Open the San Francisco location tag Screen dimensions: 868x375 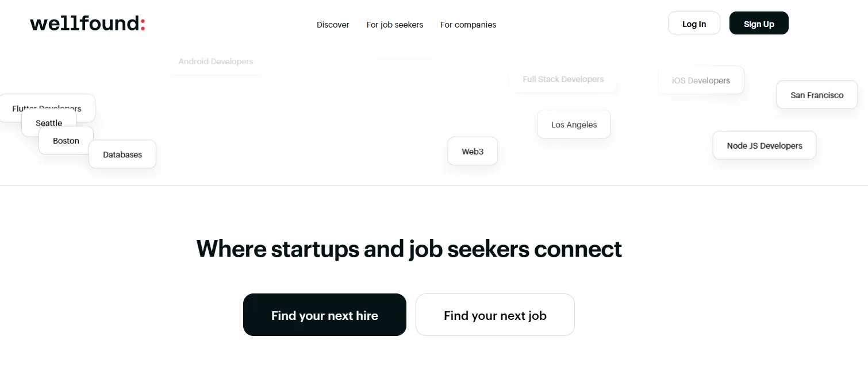click(x=817, y=95)
